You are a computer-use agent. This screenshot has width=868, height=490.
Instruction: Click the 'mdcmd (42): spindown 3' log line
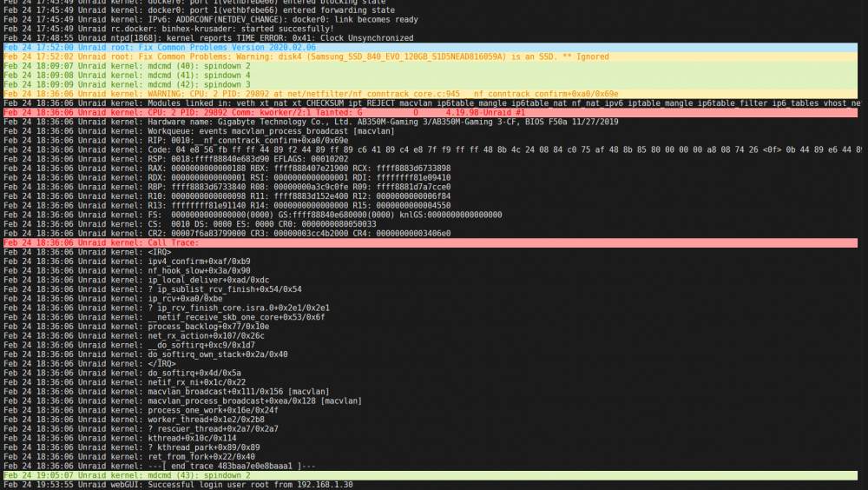tap(431, 85)
